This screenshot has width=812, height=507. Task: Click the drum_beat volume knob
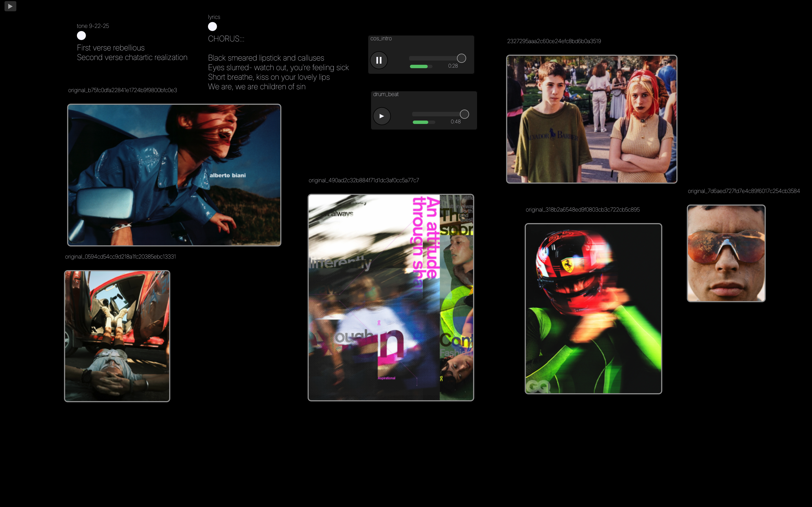464,114
